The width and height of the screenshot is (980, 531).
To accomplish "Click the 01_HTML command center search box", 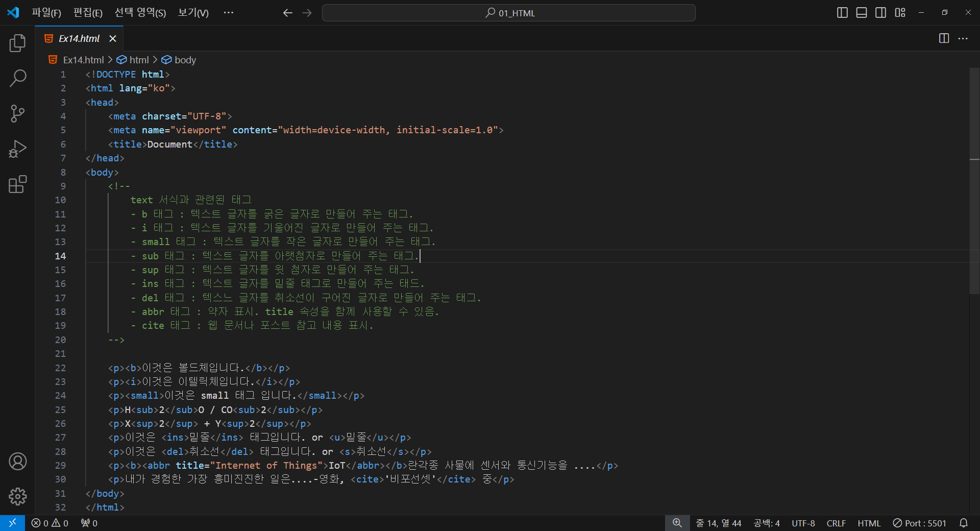I will 508,13.
